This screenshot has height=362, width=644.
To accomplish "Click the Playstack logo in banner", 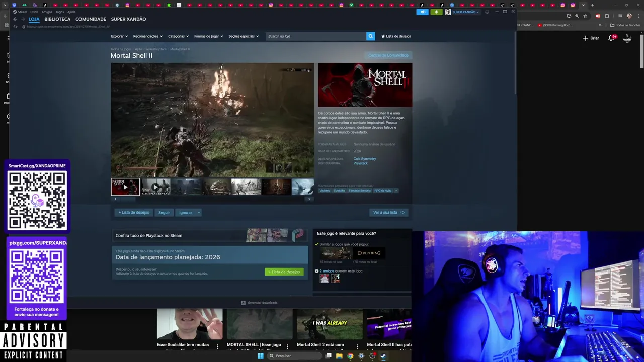I will [298, 235].
